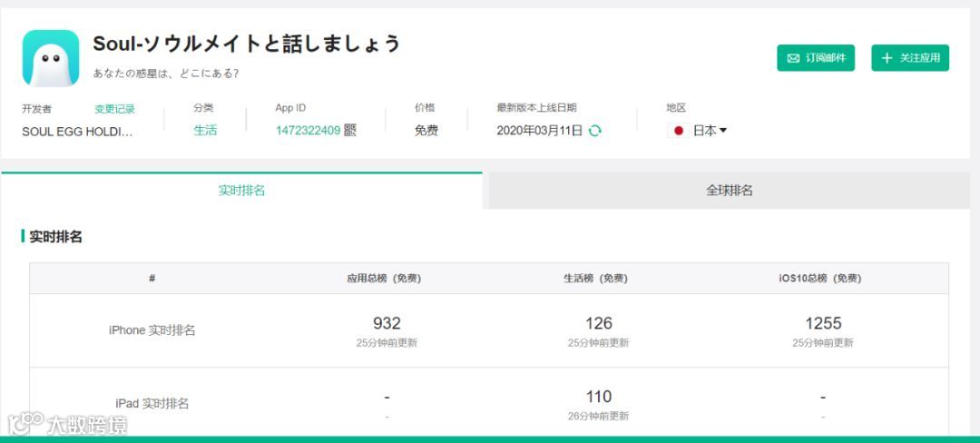Open the 日本 region dropdown
Image resolution: width=980 pixels, height=443 pixels.
point(710,131)
